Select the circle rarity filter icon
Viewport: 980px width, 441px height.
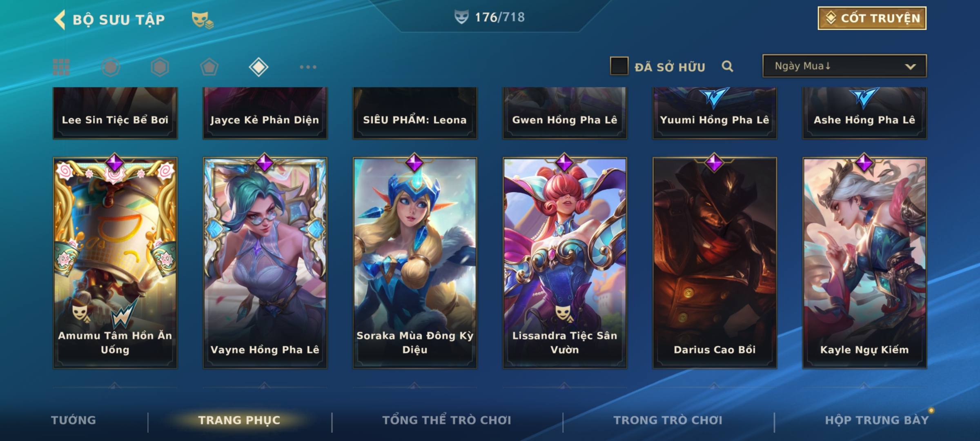pyautogui.click(x=111, y=67)
